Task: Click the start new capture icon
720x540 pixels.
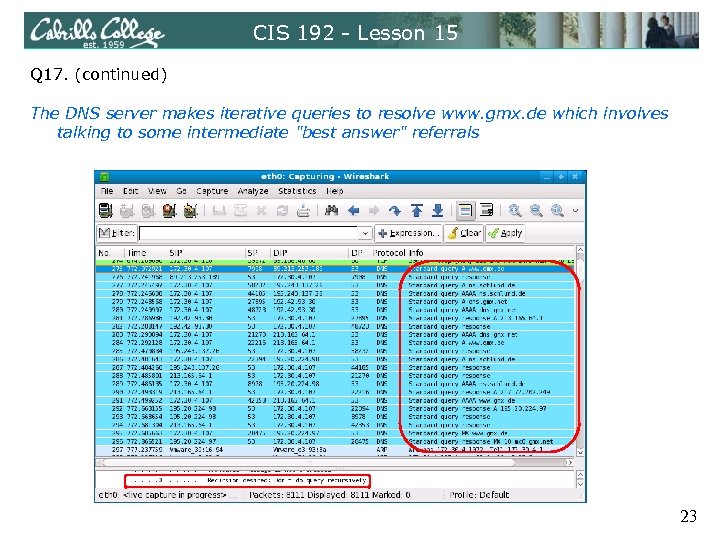Action: (148, 211)
